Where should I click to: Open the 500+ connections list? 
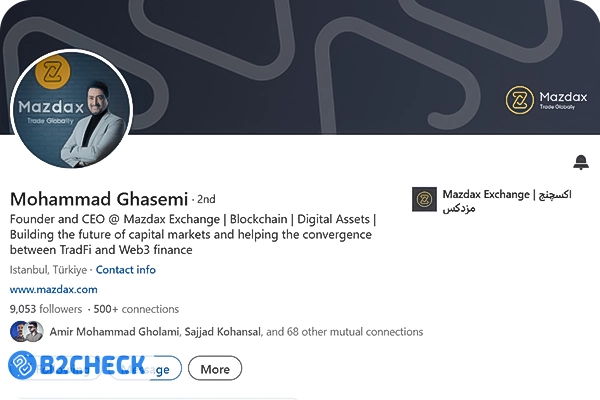coord(134,310)
